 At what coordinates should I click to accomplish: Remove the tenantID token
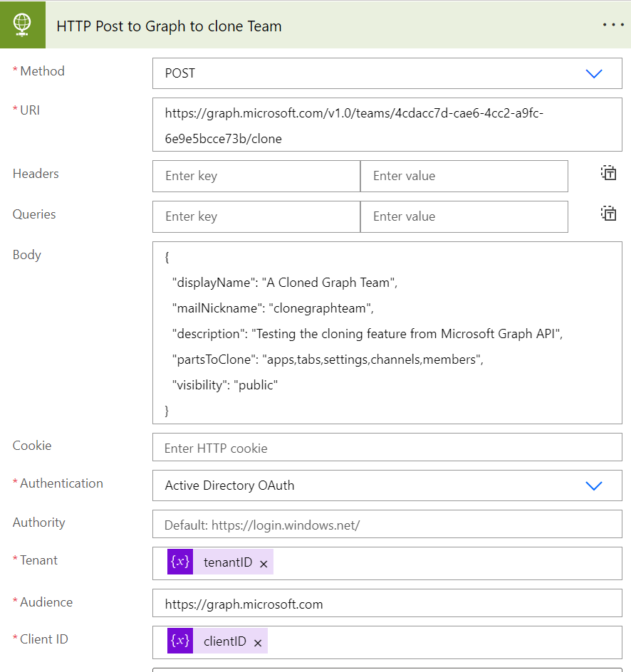pos(264,564)
